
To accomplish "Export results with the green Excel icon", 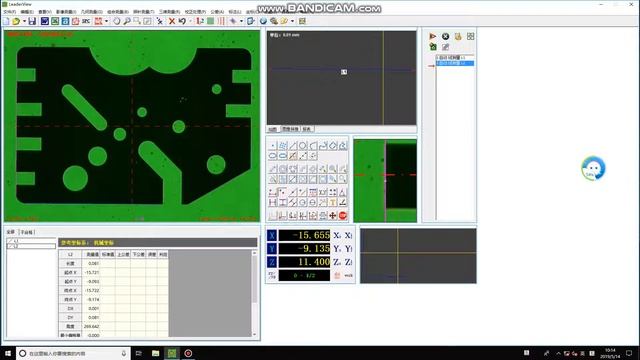I will tap(55, 21).
